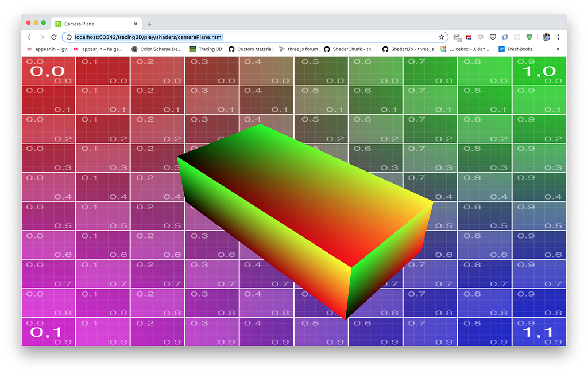The image size is (588, 374).
Task: Open the three-dot Chrome menu
Action: coord(559,37)
